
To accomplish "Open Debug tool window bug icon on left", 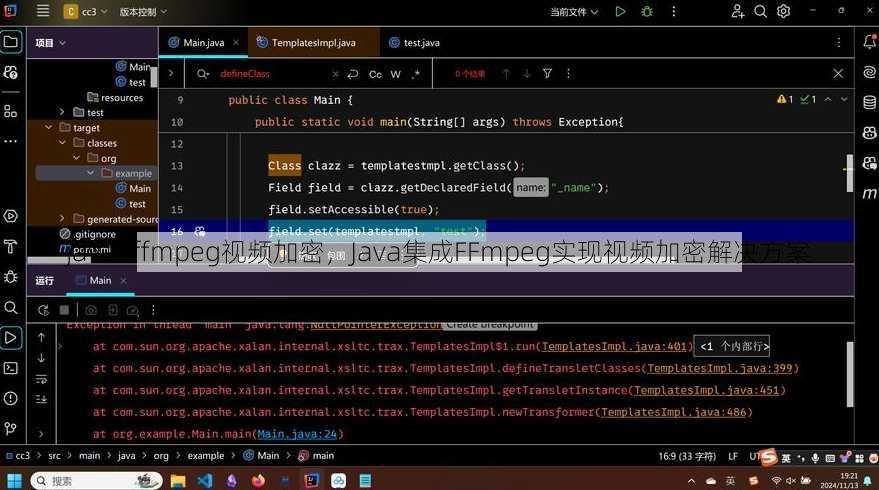I will (11, 277).
